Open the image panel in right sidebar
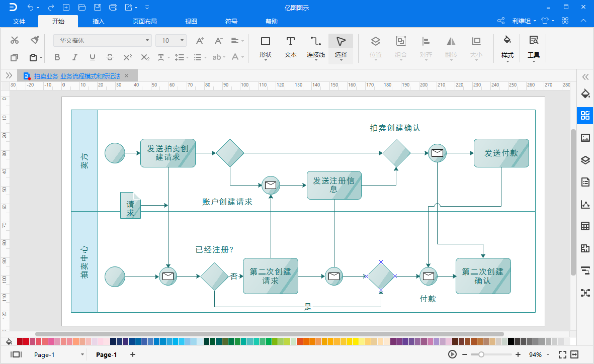 tap(585, 137)
